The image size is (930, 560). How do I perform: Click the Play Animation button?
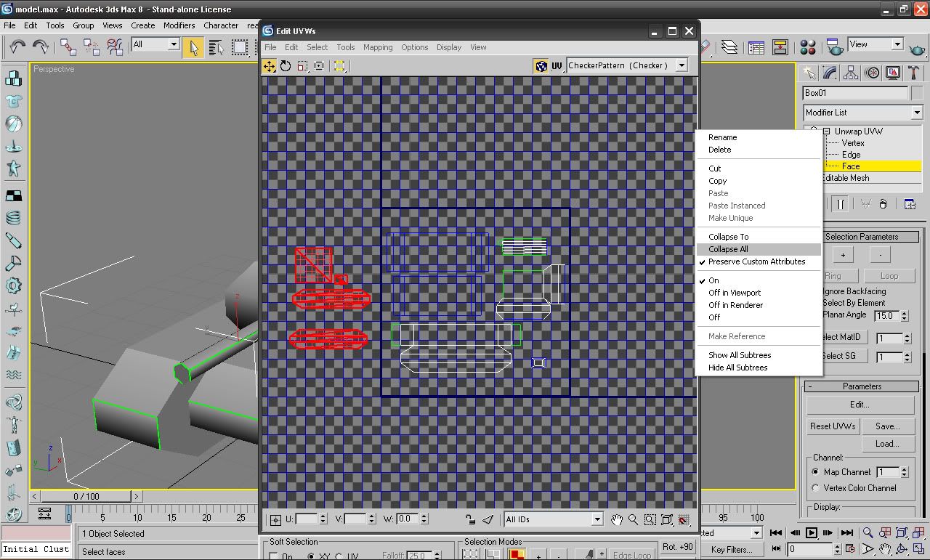tap(812, 533)
